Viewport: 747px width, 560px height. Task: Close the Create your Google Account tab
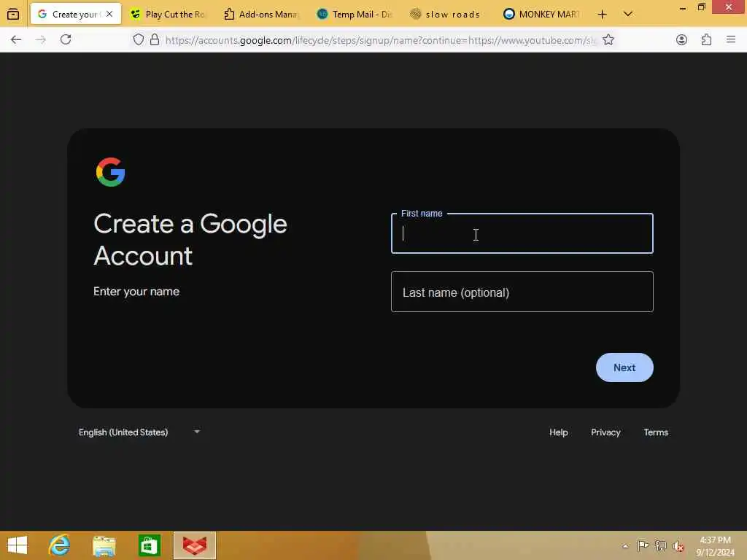coord(109,15)
